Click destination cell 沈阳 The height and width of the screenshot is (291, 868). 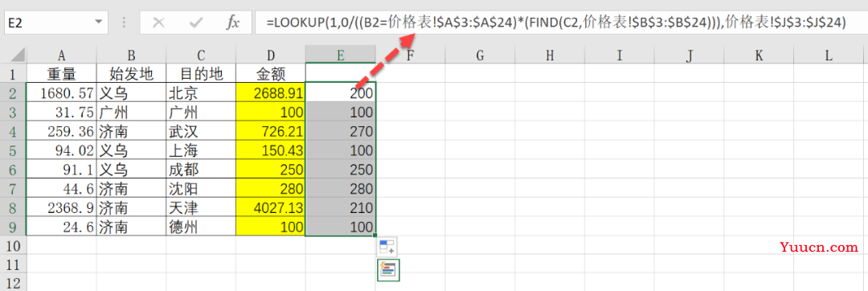pos(201,188)
